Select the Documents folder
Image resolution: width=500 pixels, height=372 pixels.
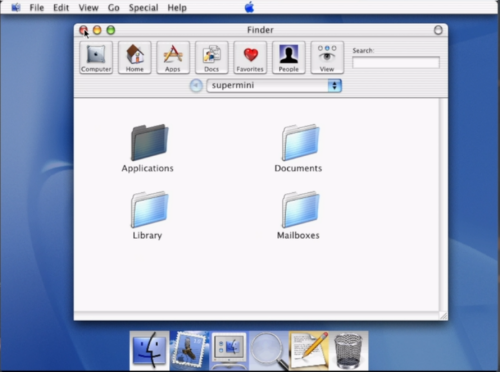(298, 148)
